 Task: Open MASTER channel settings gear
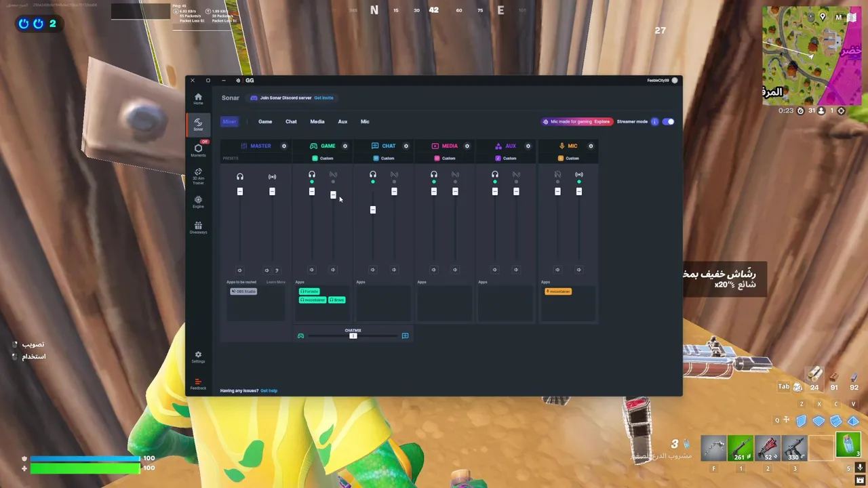pyautogui.click(x=284, y=146)
